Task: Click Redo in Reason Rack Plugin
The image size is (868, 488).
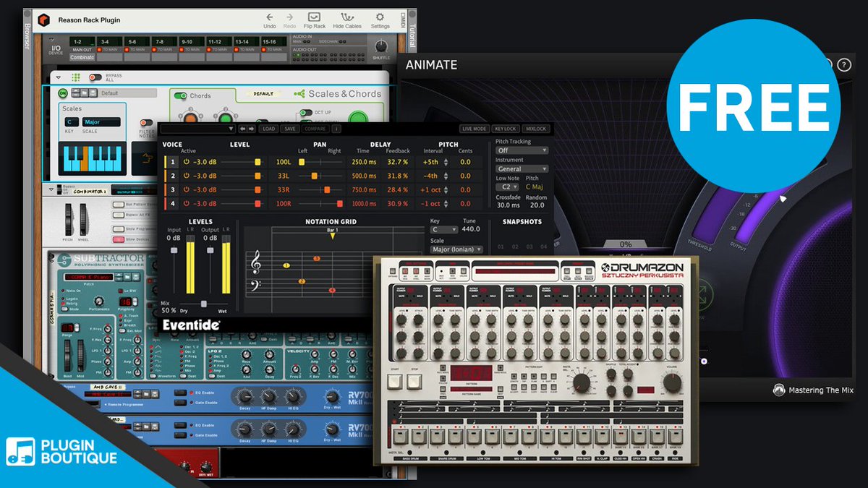Action: point(290,20)
